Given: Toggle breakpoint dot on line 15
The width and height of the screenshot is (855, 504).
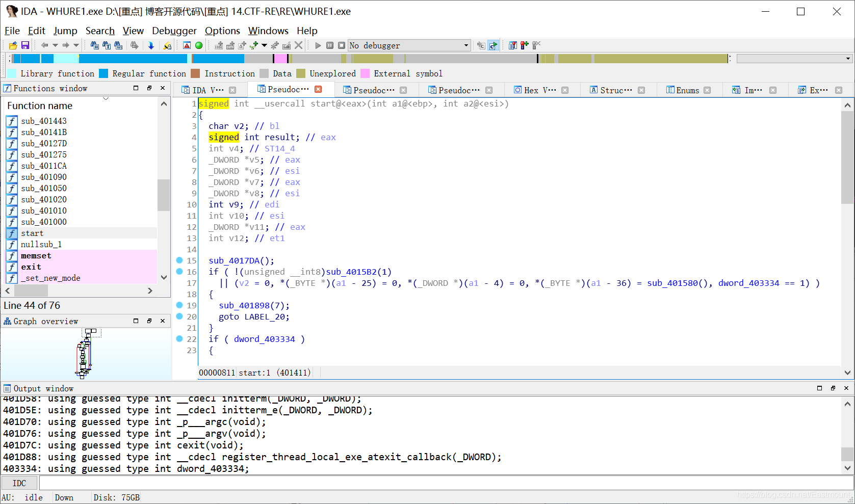Looking at the screenshot, I should coord(179,260).
